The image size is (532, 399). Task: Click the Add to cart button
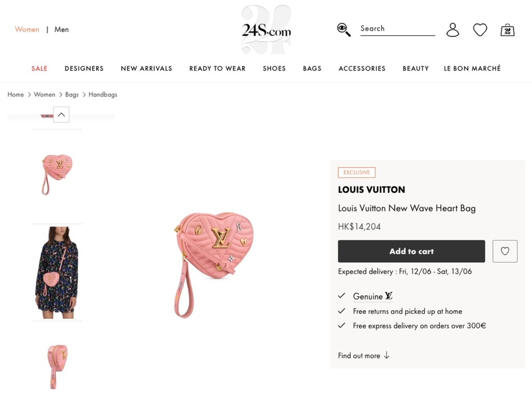pyautogui.click(x=411, y=251)
